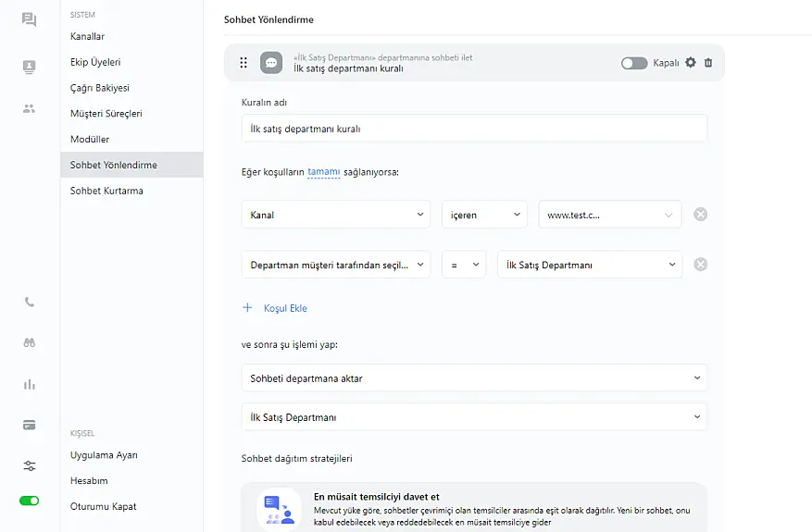Image resolution: width=812 pixels, height=532 pixels.
Task: Open the bar chart statistics icon
Action: (x=30, y=384)
